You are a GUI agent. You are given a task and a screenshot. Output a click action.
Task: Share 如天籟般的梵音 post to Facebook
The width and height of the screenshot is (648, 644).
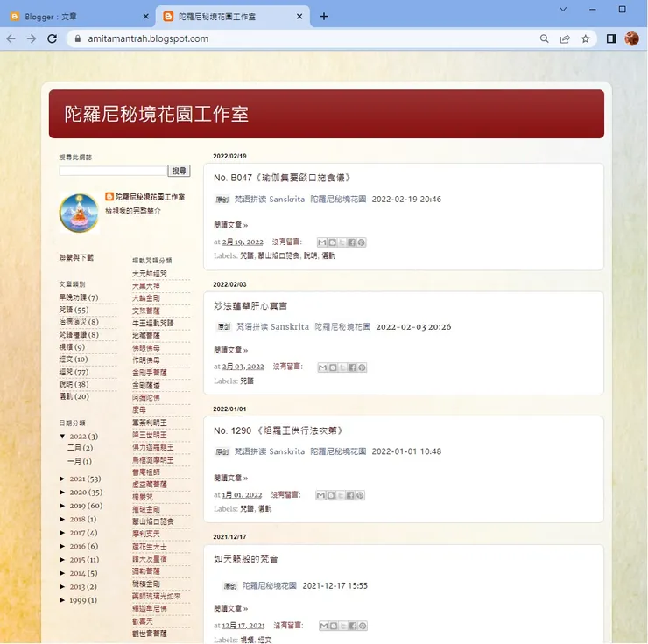(x=353, y=626)
